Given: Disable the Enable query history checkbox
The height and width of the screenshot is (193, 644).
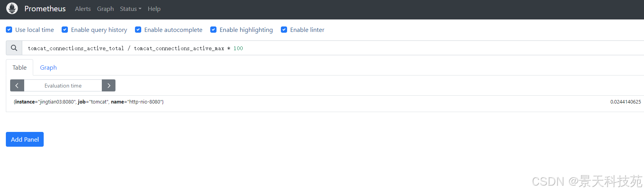Looking at the screenshot, I should pyautogui.click(x=65, y=30).
